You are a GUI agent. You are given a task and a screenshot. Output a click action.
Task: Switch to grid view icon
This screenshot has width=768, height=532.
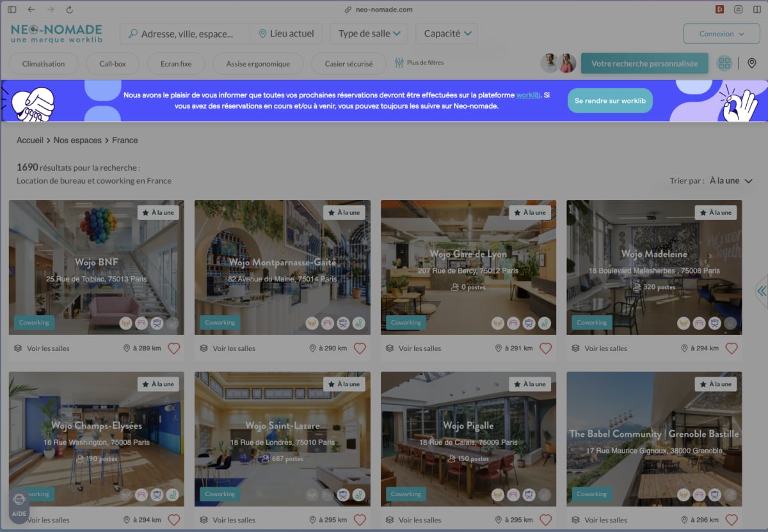(724, 63)
